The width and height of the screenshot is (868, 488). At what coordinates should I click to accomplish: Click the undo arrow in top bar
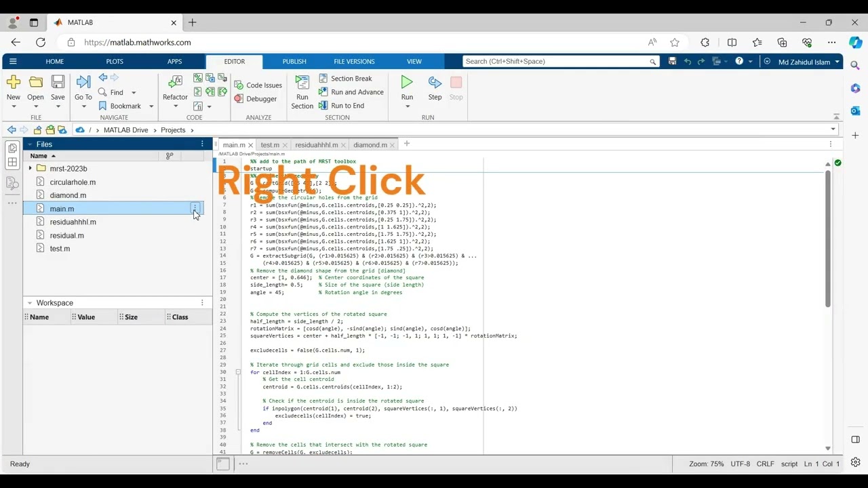click(687, 62)
